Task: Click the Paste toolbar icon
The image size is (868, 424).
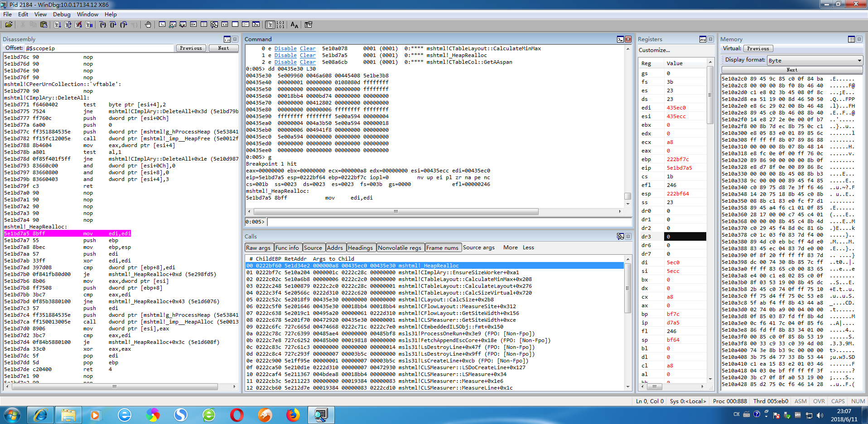Action: [x=43, y=24]
